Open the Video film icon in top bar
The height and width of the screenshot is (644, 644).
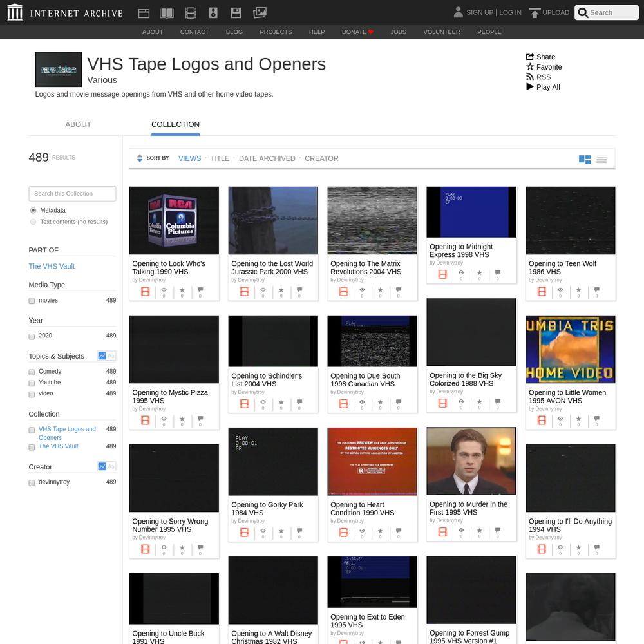tap(191, 13)
